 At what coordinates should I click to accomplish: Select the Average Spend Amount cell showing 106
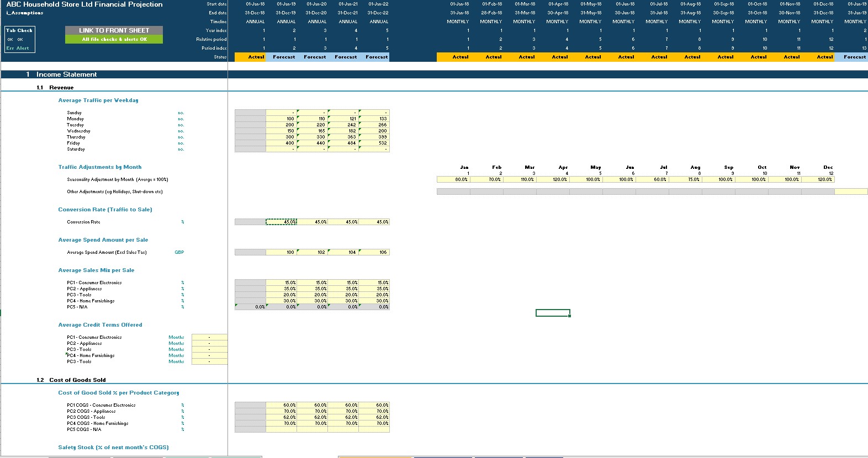coord(374,252)
